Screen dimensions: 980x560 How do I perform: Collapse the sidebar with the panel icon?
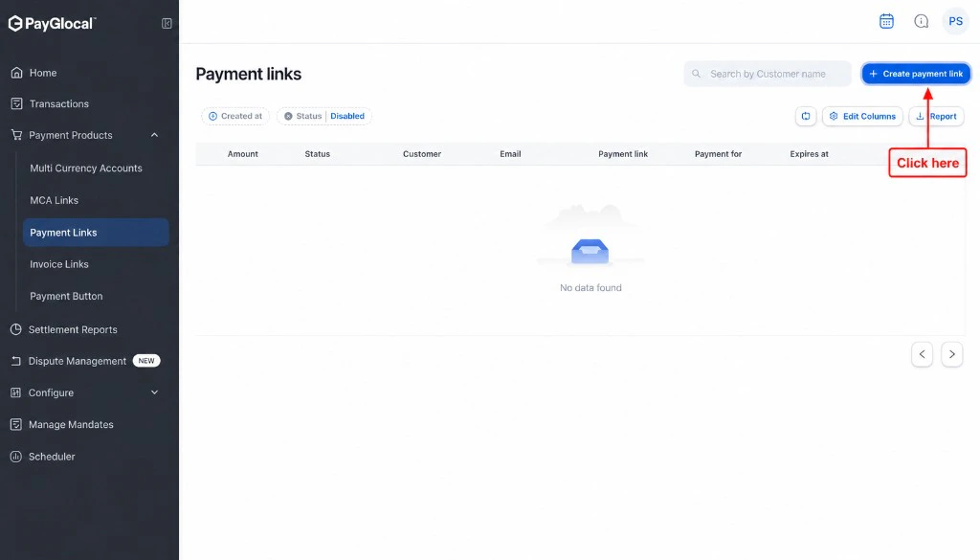click(x=167, y=23)
